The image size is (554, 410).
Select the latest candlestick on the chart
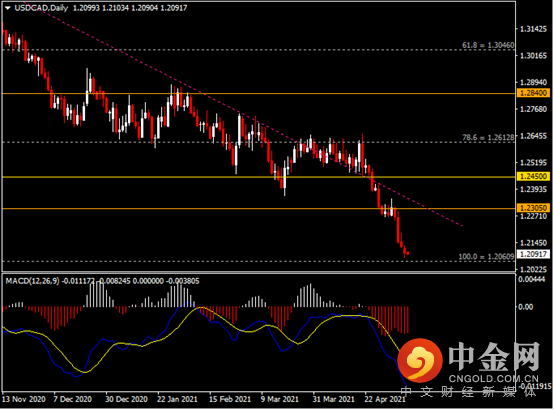[408, 253]
